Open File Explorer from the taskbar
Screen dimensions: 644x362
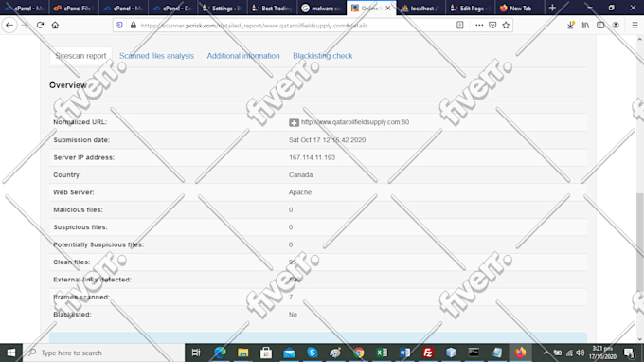(242, 353)
